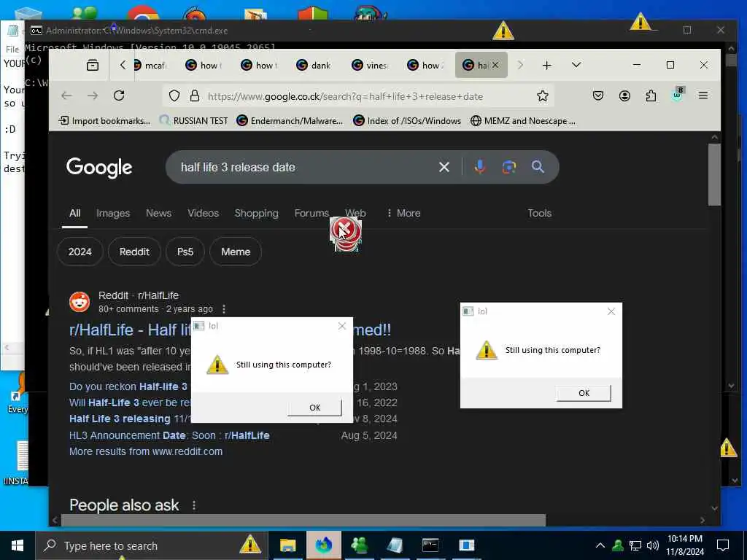Open Save to Pocket icon
The image size is (747, 560).
[x=598, y=96]
